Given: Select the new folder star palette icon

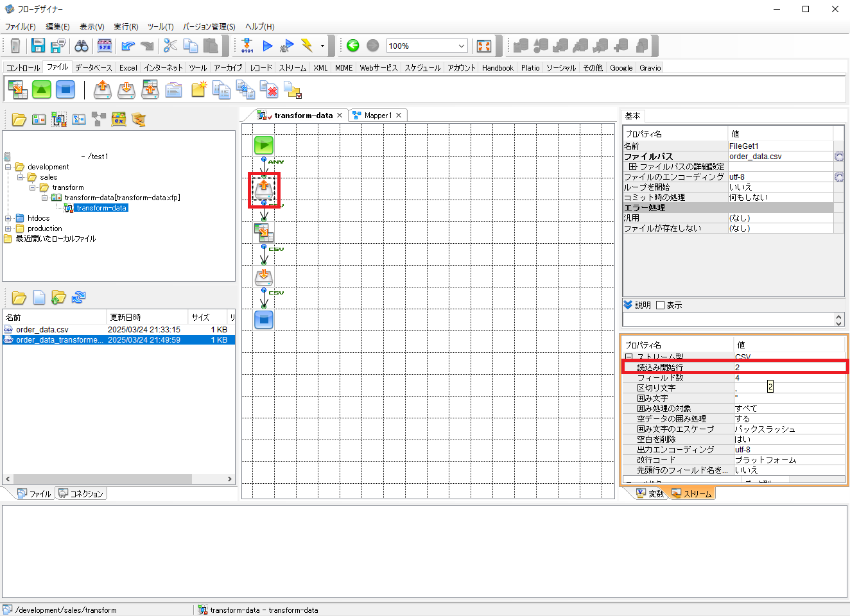Looking at the screenshot, I should tap(198, 89).
